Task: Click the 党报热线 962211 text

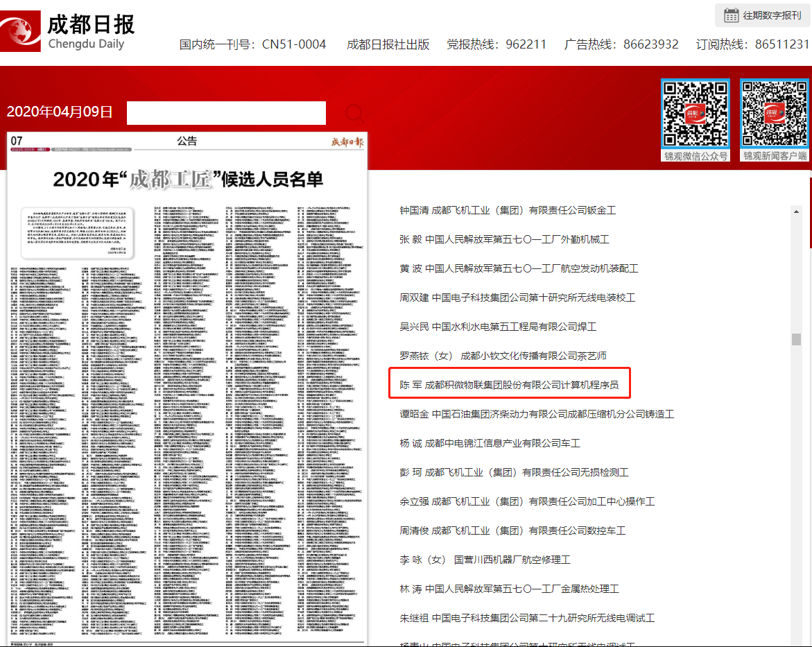Action: [496, 44]
